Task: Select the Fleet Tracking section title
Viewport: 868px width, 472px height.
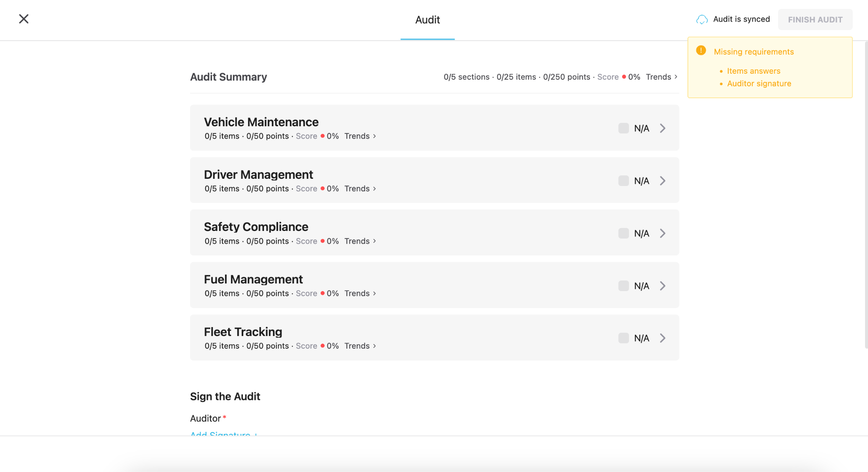Action: [x=243, y=332]
